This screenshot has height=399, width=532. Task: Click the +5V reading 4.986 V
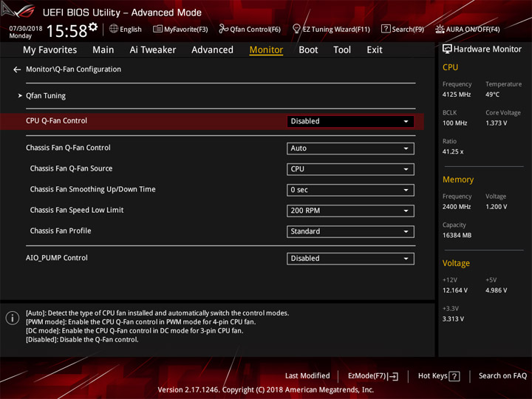pos(496,290)
